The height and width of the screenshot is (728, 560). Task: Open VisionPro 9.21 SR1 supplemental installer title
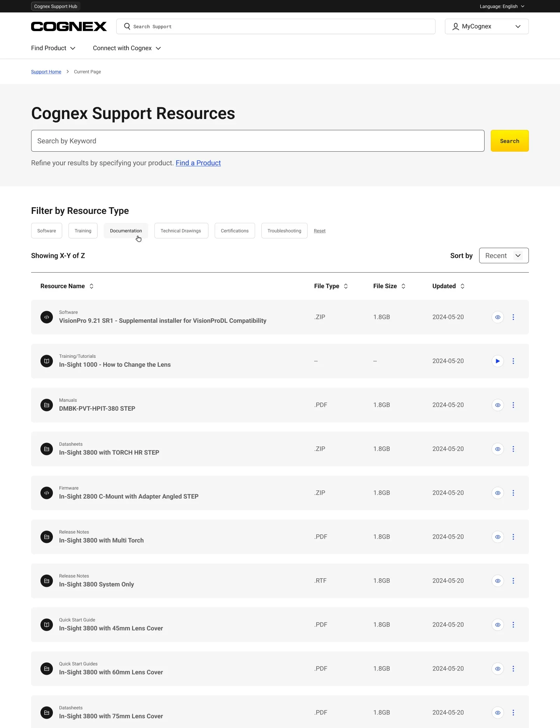tap(163, 321)
